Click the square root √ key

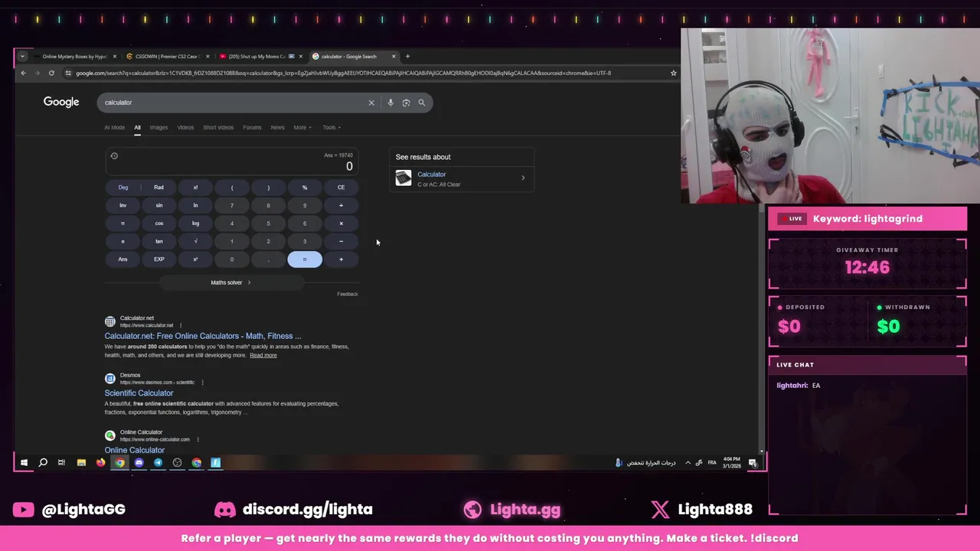[x=195, y=241]
